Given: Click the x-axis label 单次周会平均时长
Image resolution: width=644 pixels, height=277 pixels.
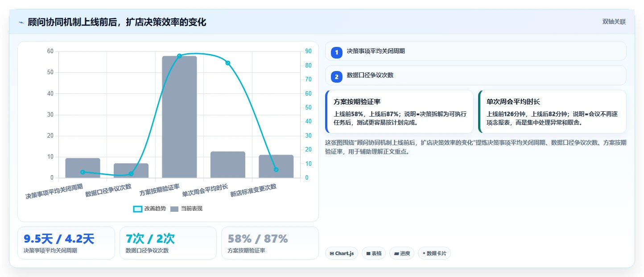Looking at the screenshot, I should click(x=205, y=190).
